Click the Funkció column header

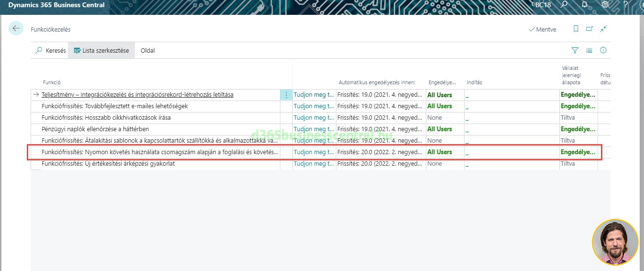point(52,82)
